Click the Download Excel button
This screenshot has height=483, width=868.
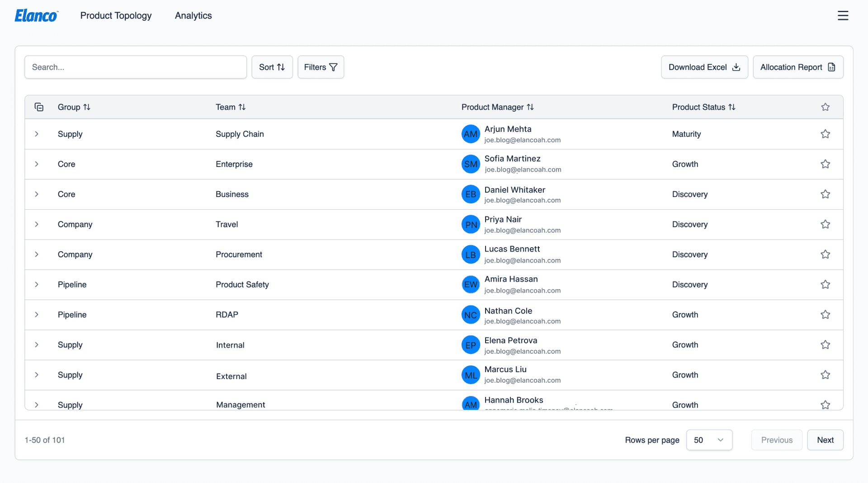coord(704,67)
